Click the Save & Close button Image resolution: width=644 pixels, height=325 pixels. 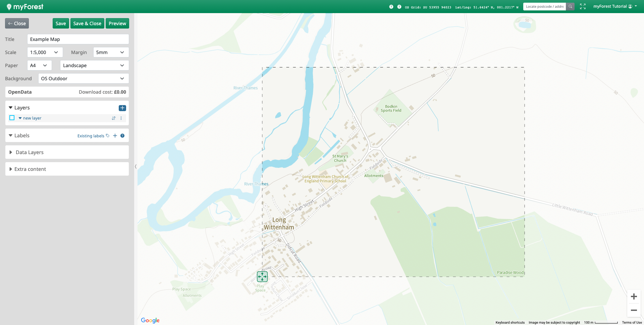coord(87,24)
